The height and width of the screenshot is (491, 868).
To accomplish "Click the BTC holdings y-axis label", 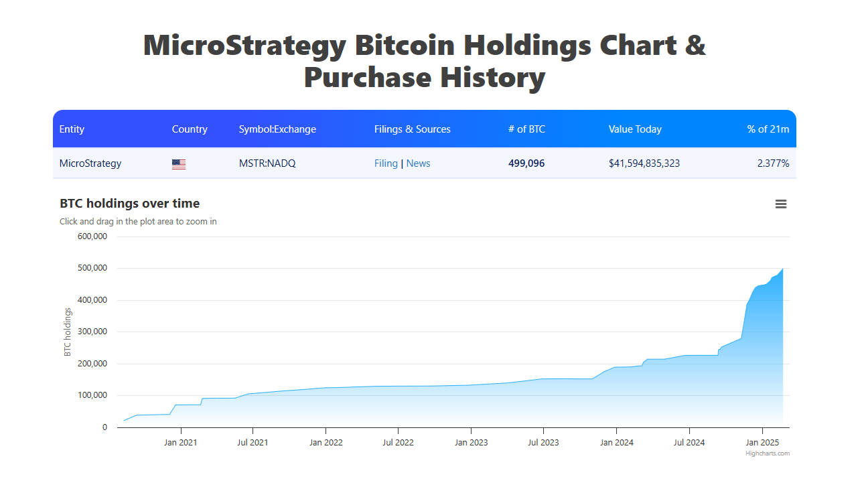I will [67, 331].
